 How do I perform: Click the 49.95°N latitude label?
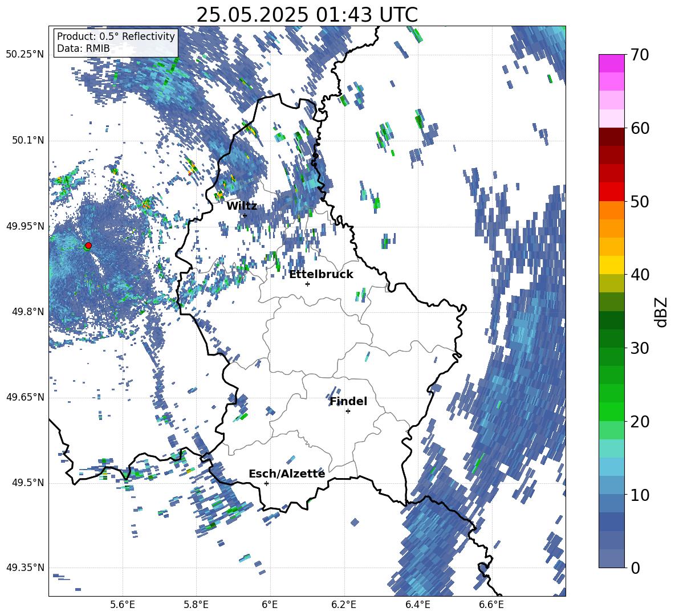(25, 226)
